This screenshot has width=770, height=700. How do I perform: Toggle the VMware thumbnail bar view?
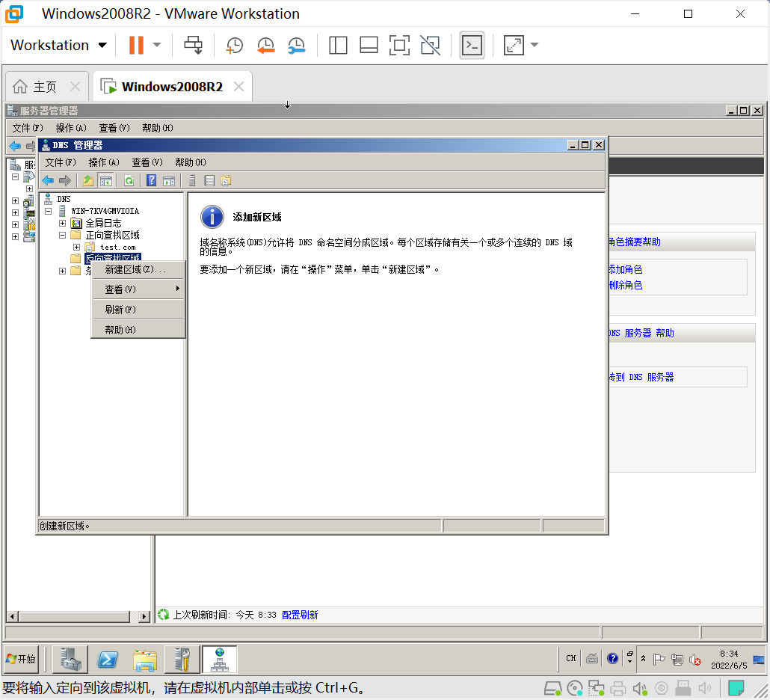[369, 45]
